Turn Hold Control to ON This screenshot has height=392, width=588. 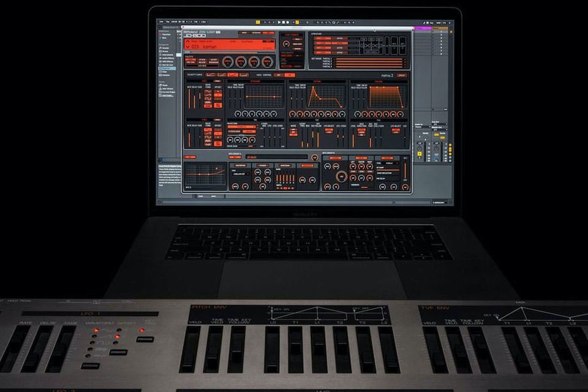click(x=290, y=75)
